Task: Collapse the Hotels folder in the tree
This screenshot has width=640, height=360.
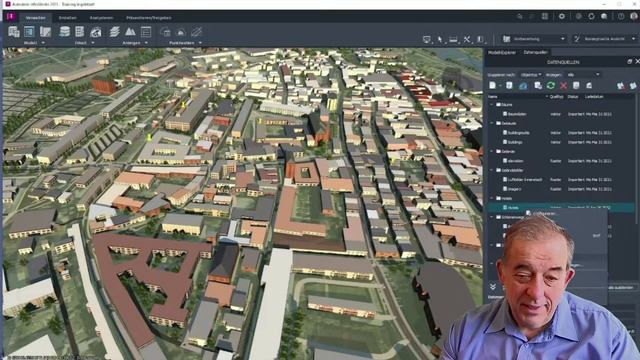Action: (492, 198)
